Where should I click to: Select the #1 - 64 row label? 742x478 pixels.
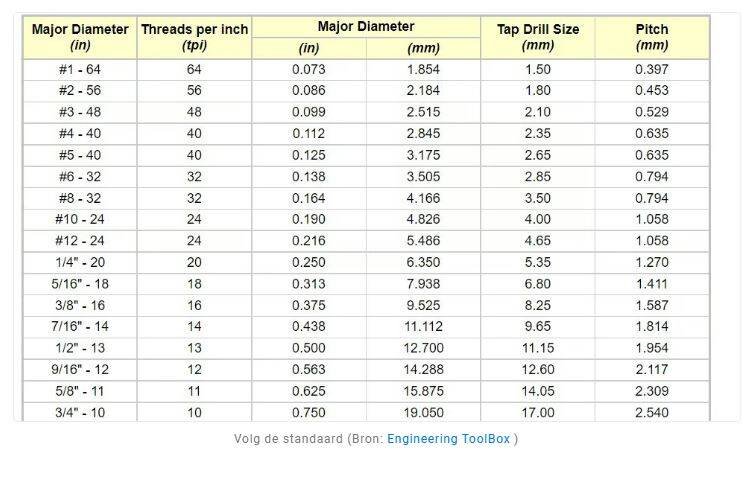[x=80, y=69]
